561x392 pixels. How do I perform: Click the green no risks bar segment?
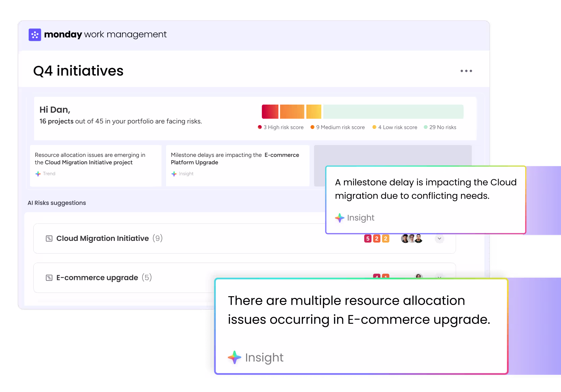(393, 112)
